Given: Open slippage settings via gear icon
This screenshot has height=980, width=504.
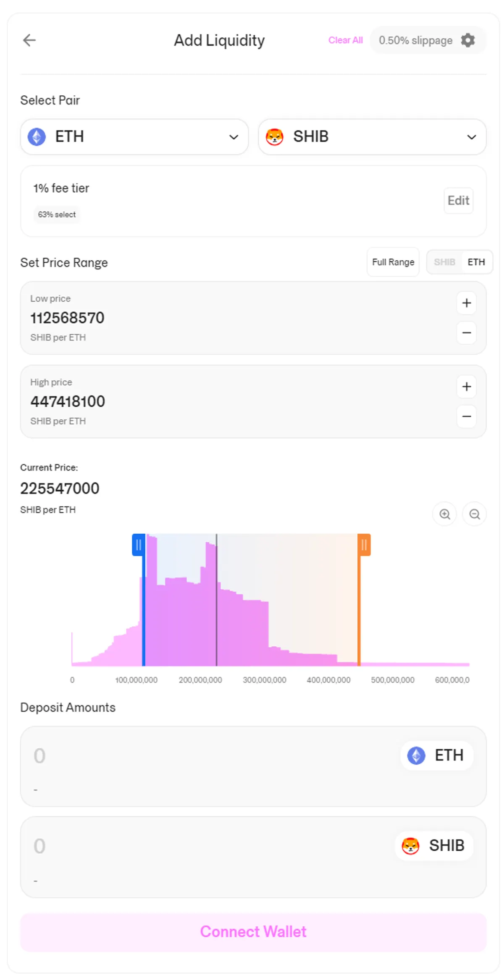Looking at the screenshot, I should [468, 40].
